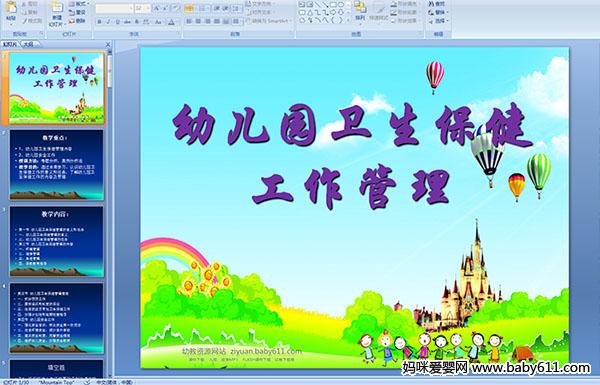Viewport: 600px width, 385px height.
Task: Switch to the Outline (大纲) pane tab
Action: (28, 44)
